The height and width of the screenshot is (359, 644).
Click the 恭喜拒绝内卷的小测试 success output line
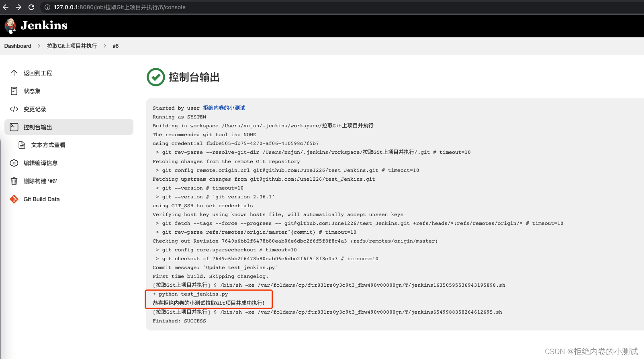(x=209, y=303)
